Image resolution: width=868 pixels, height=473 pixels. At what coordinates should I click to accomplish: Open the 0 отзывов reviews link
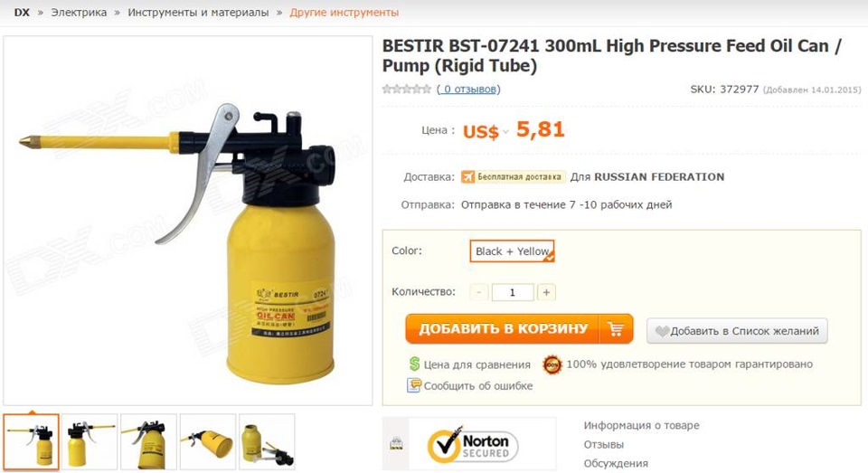pyautogui.click(x=468, y=89)
